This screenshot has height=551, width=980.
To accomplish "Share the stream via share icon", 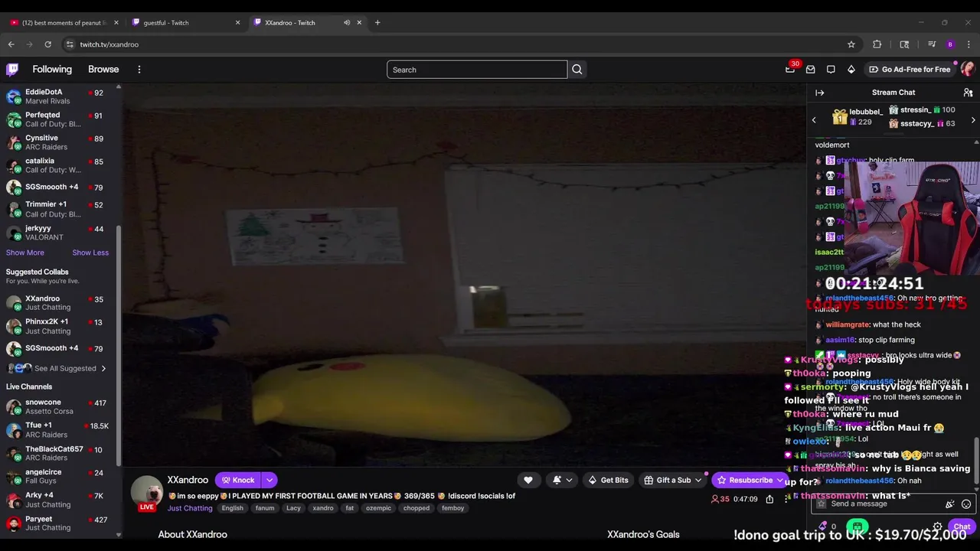I will click(x=769, y=499).
